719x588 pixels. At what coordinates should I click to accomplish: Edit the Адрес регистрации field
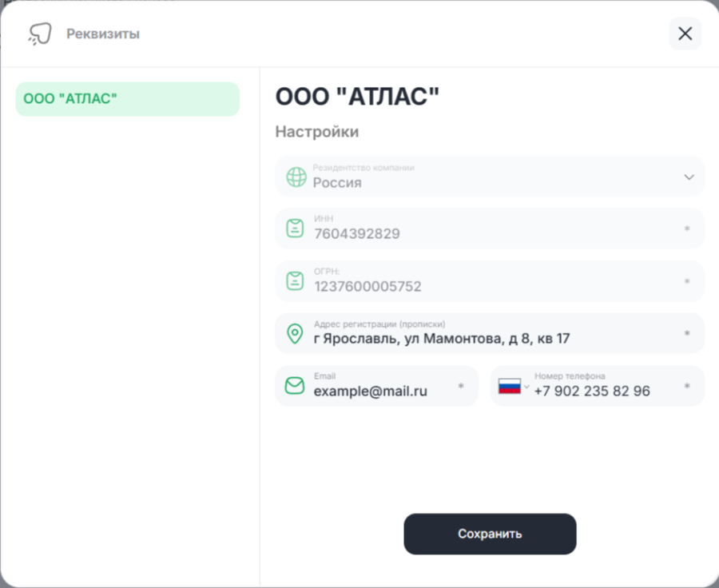(489, 338)
